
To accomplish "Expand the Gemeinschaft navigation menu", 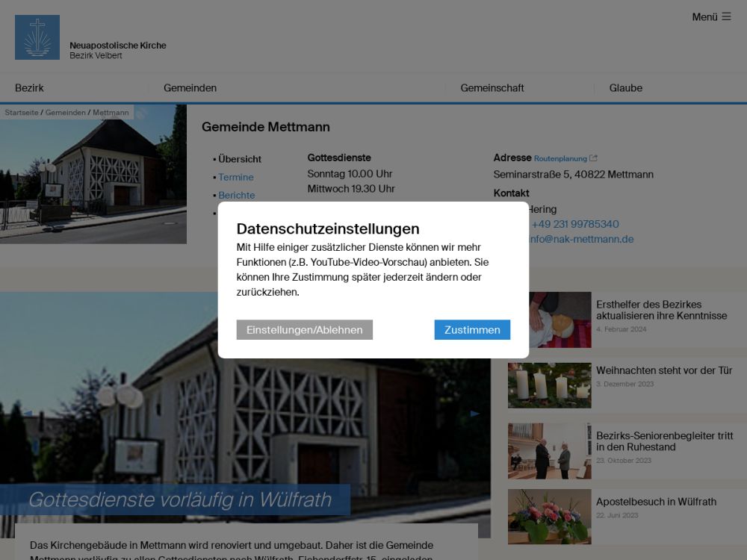I will (x=492, y=88).
